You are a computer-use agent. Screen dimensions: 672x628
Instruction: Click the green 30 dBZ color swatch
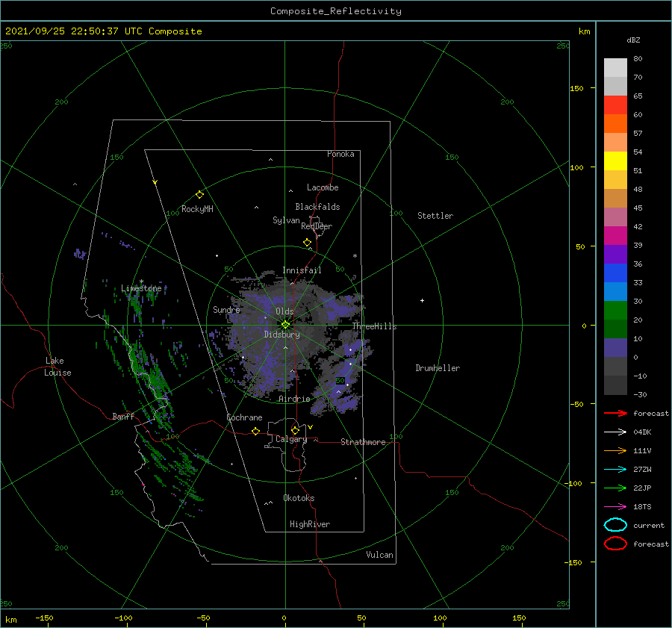(x=615, y=311)
